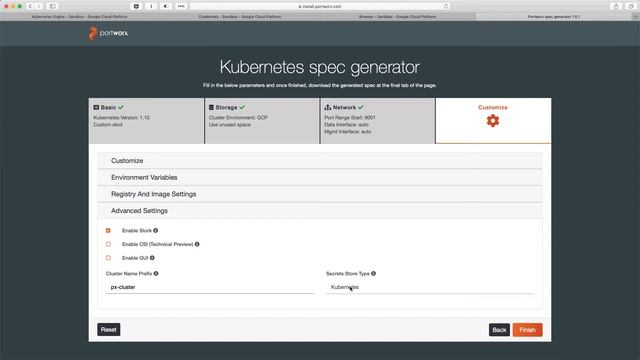This screenshot has width=640, height=360.
Task: Expand Registry And Image Settings section
Action: [320, 194]
